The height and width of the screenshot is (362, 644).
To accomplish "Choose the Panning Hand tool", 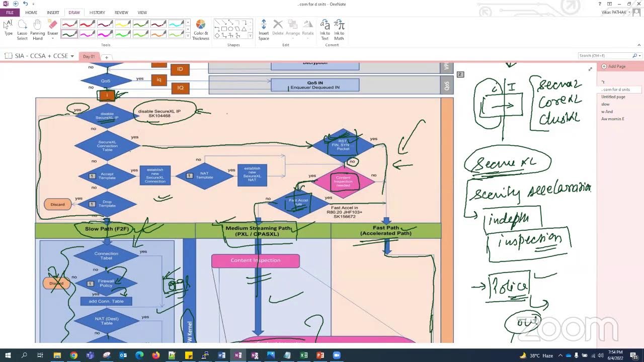I will (37, 30).
